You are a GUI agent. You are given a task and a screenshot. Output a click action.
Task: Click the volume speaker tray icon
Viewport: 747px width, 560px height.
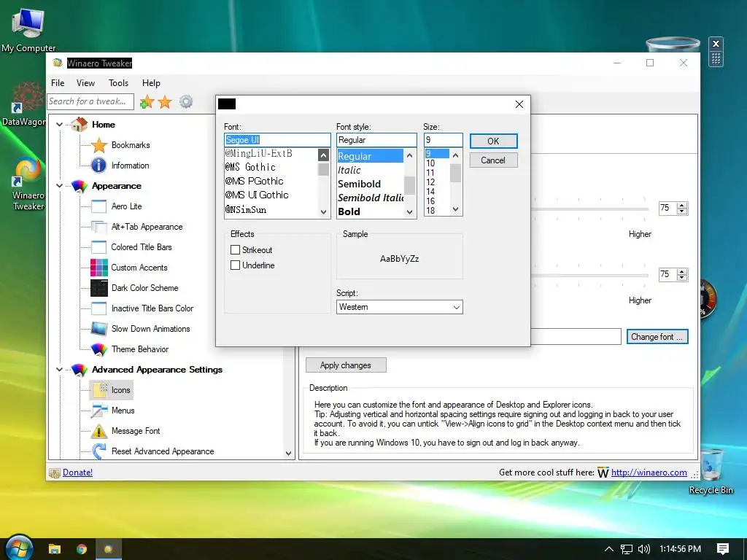coord(643,549)
